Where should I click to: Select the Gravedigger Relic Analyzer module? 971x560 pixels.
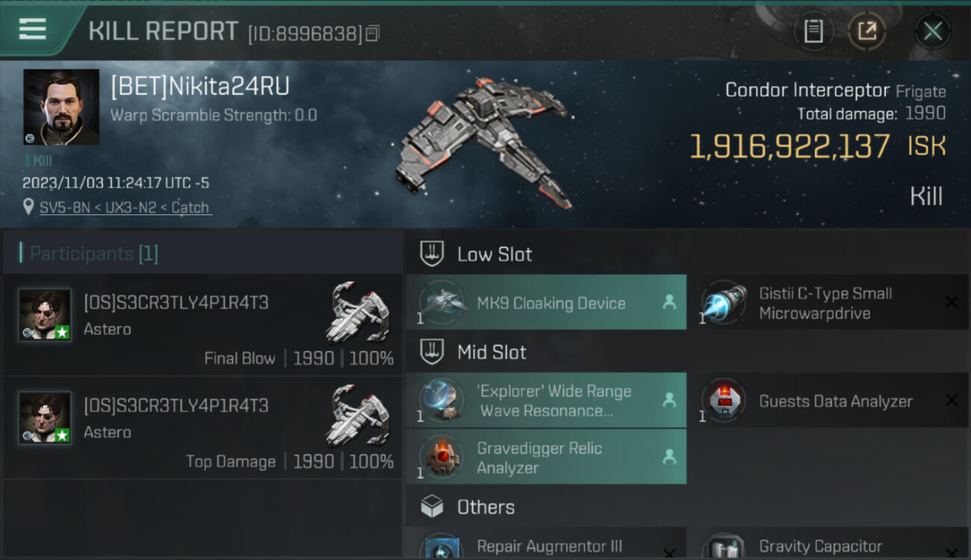point(546,457)
